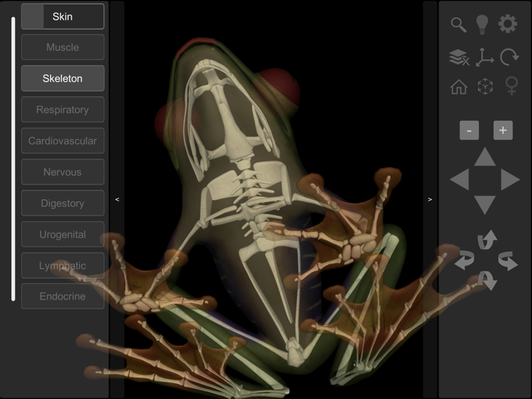Pan down with the down triangle
Image resolution: width=532 pixels, height=399 pixels.
pyautogui.click(x=485, y=205)
